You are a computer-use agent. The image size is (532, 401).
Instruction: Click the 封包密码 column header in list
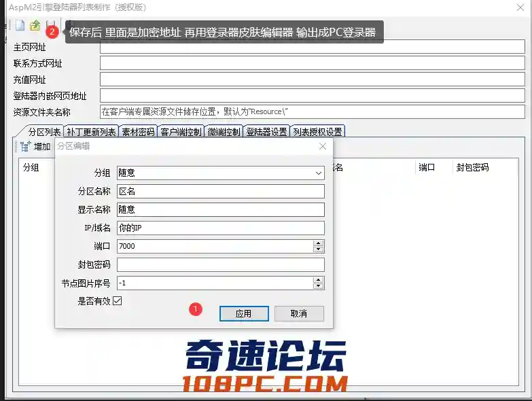(x=472, y=167)
